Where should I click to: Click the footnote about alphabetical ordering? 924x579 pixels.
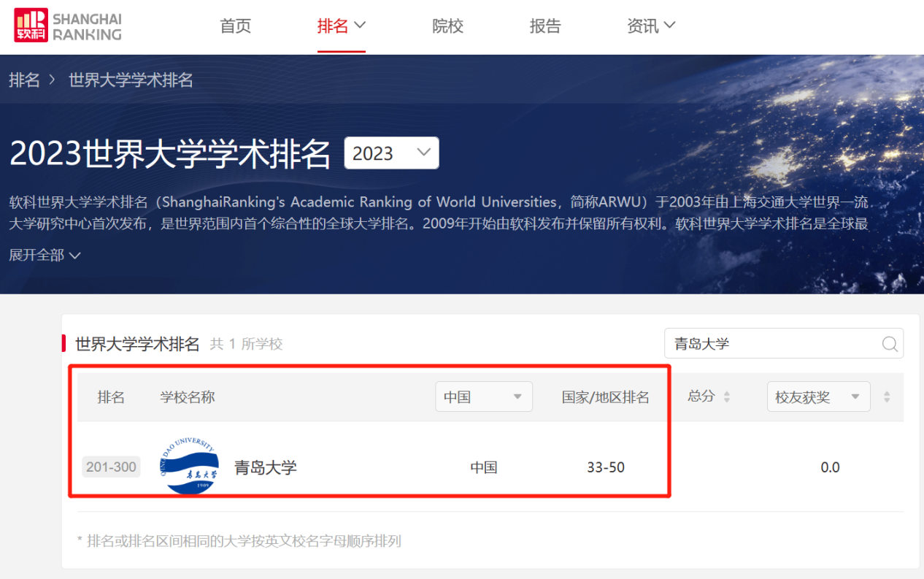click(239, 541)
